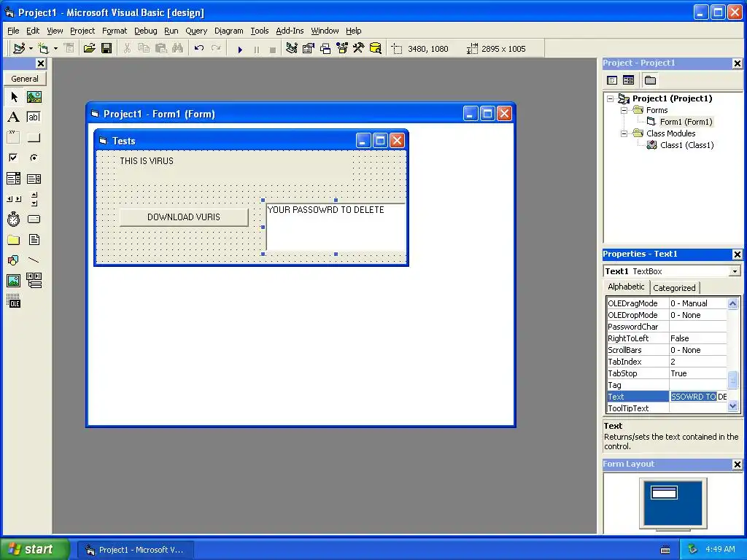The width and height of the screenshot is (747, 560).
Task: Click the Open Project folder icon
Action: coord(89,49)
